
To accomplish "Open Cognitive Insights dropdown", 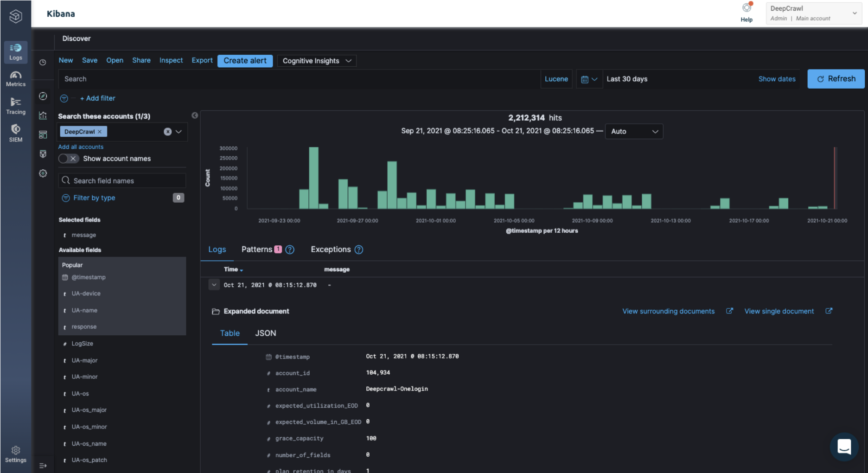I will [x=317, y=61].
